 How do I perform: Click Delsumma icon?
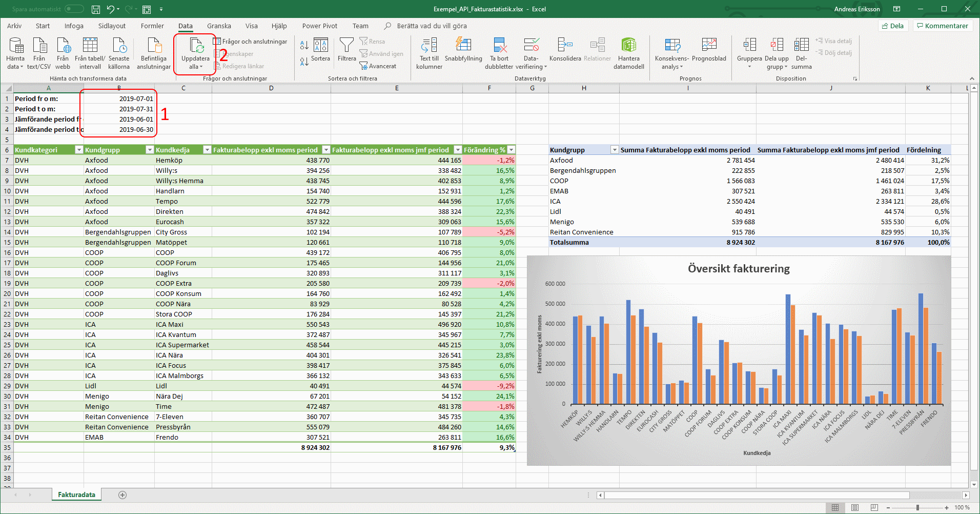pos(802,45)
